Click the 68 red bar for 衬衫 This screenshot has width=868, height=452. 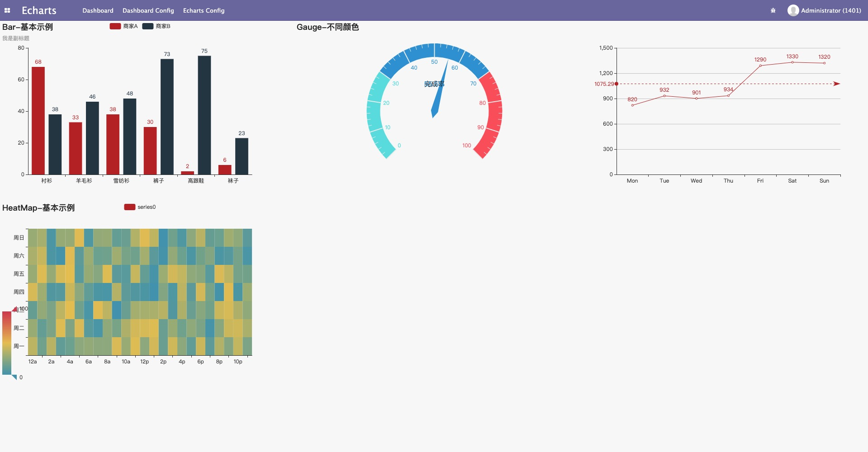point(38,121)
